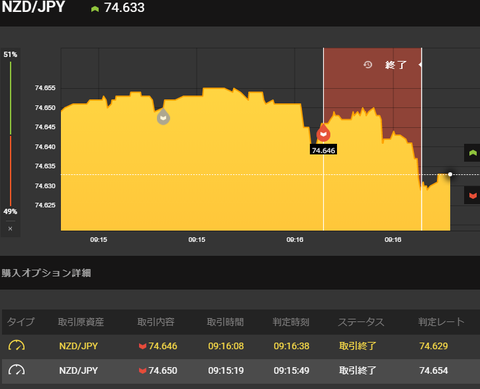The height and width of the screenshot is (389, 480).
Task: Click the red segment of sentiment bar
Action: pos(10,171)
